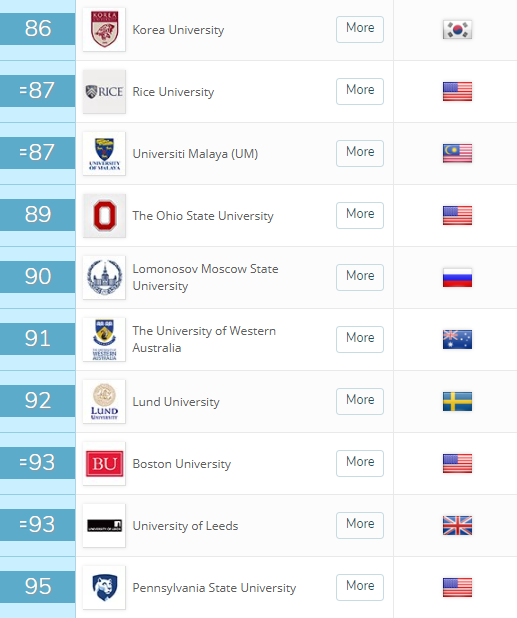Expand More details for Korea University
The image size is (517, 618).
point(360,29)
